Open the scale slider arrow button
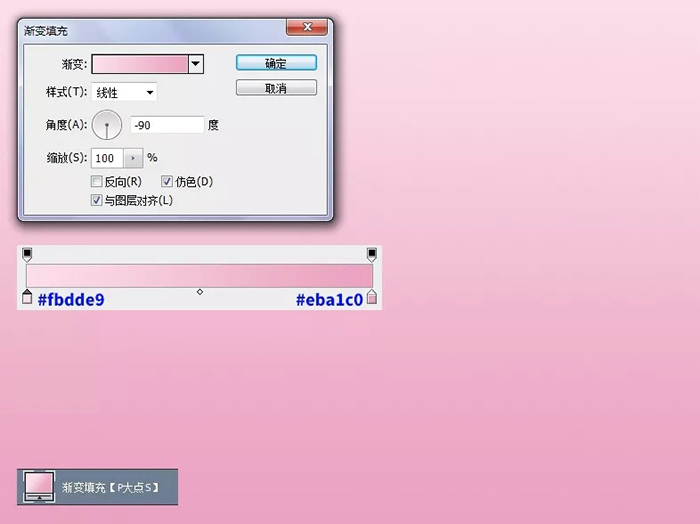The width and height of the screenshot is (700, 524). tap(133, 158)
